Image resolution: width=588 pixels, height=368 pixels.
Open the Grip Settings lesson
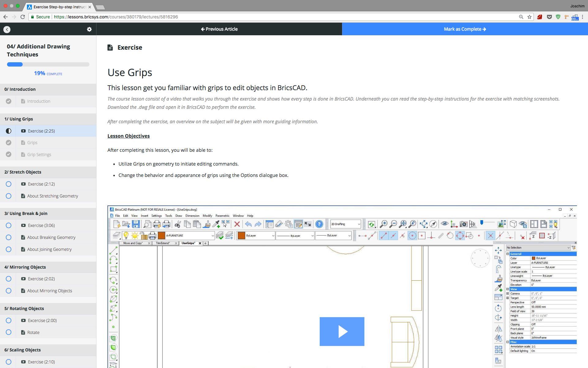39,155
